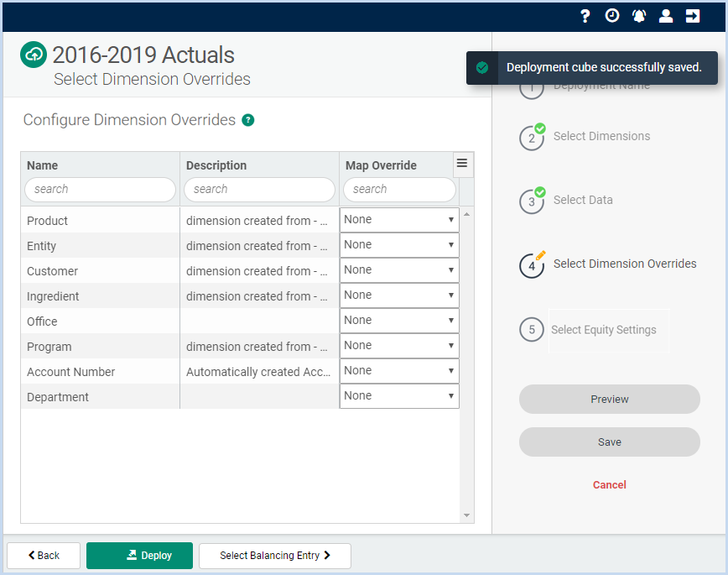Image resolution: width=728 pixels, height=575 pixels.
Task: Click the Preview button
Action: (609, 400)
